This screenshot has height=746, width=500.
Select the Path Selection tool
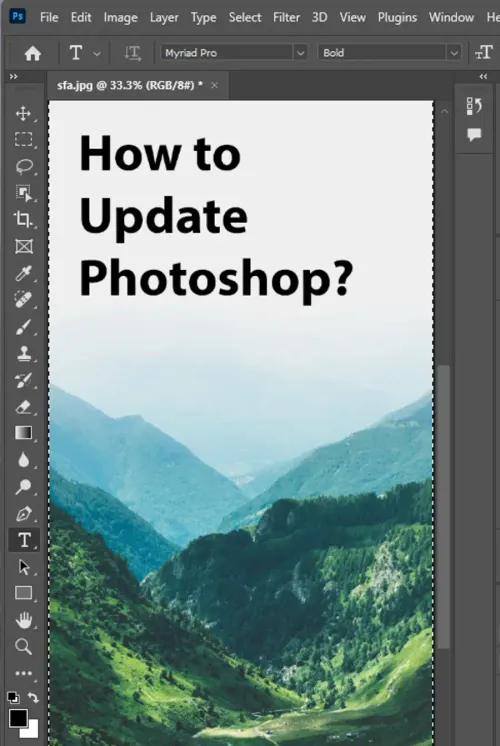[23, 567]
